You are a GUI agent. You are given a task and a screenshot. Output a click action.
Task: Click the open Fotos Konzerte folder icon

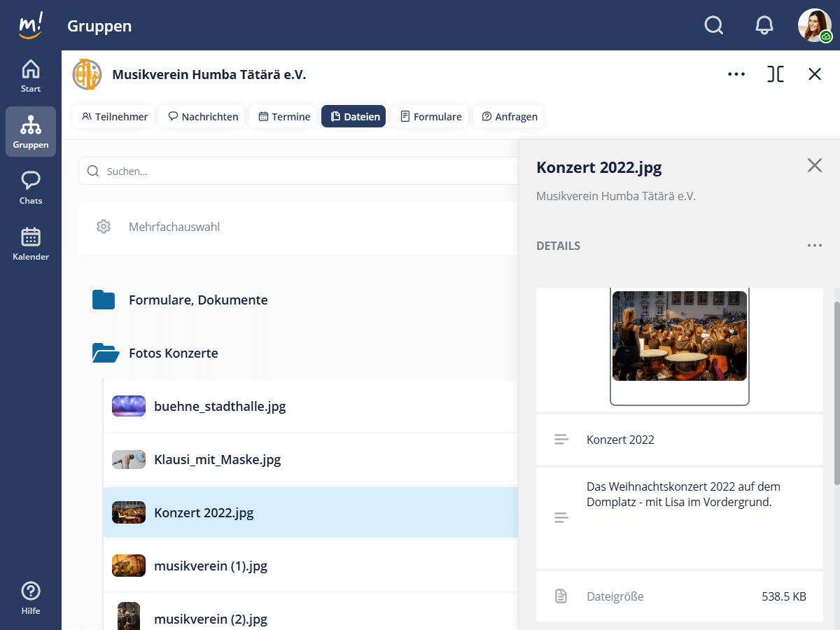(106, 353)
